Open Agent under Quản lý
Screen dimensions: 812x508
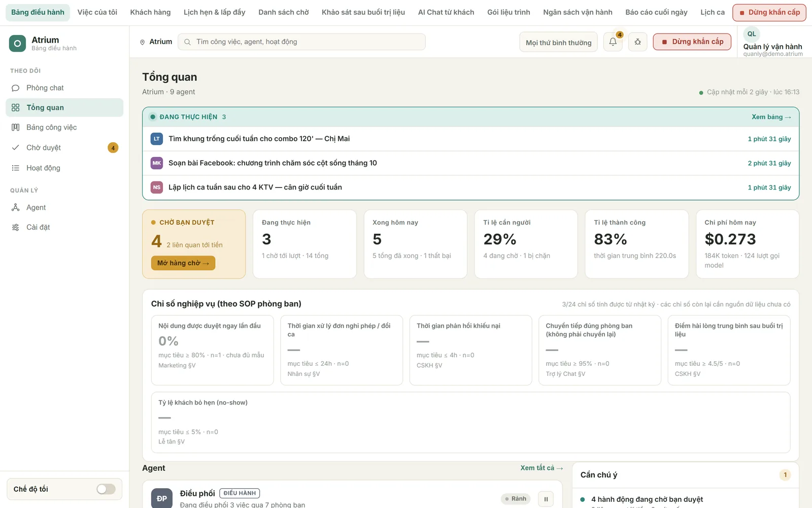coord(64,207)
